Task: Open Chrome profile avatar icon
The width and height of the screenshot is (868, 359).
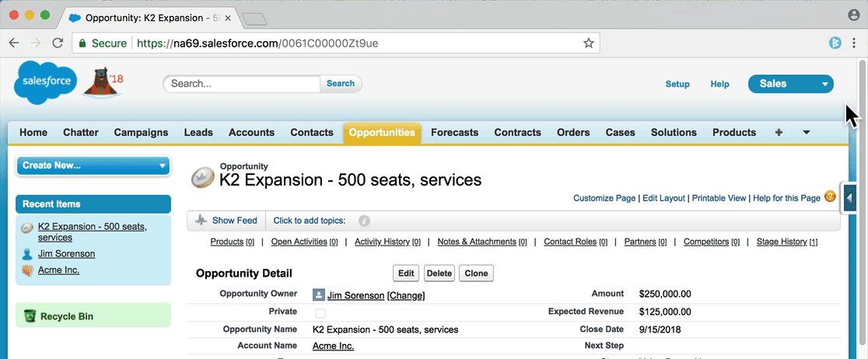Action: tap(854, 16)
